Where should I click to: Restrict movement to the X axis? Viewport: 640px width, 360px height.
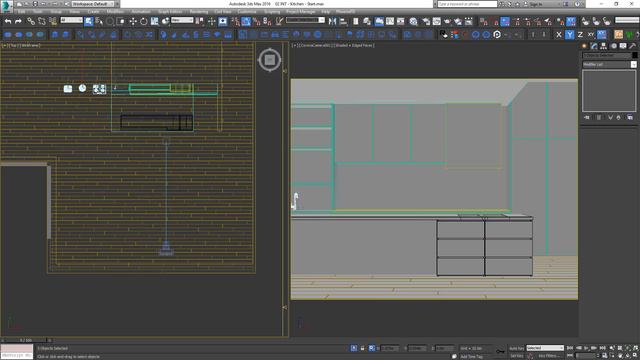tap(559, 35)
